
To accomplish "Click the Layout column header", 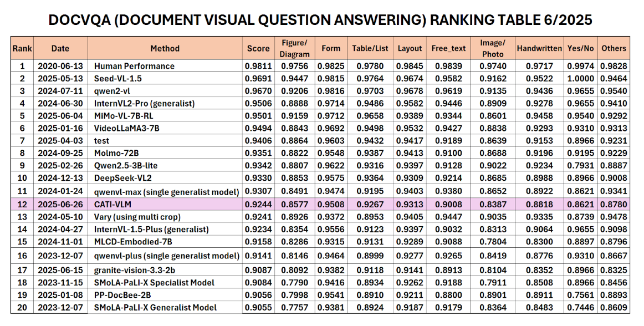I will (x=410, y=48).
